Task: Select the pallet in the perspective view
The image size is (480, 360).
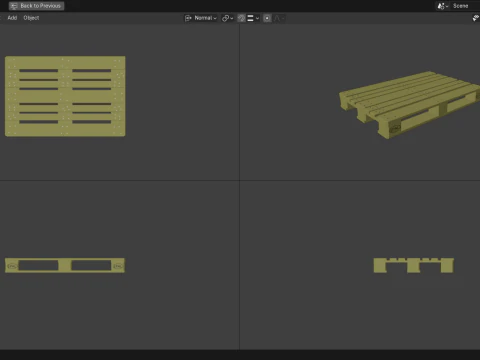Action: click(x=410, y=104)
